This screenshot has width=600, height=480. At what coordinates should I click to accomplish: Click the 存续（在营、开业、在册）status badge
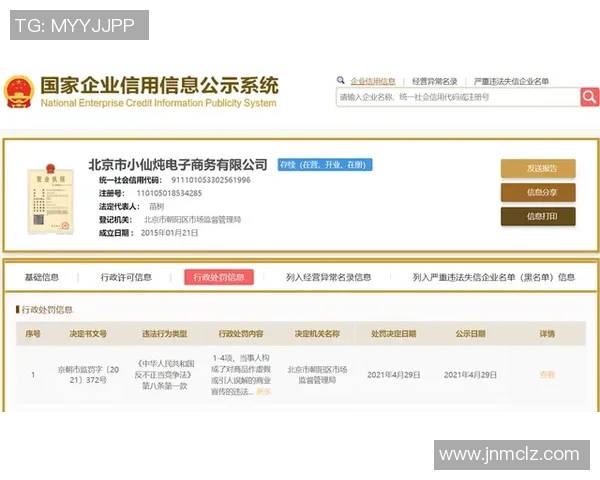tap(325, 165)
